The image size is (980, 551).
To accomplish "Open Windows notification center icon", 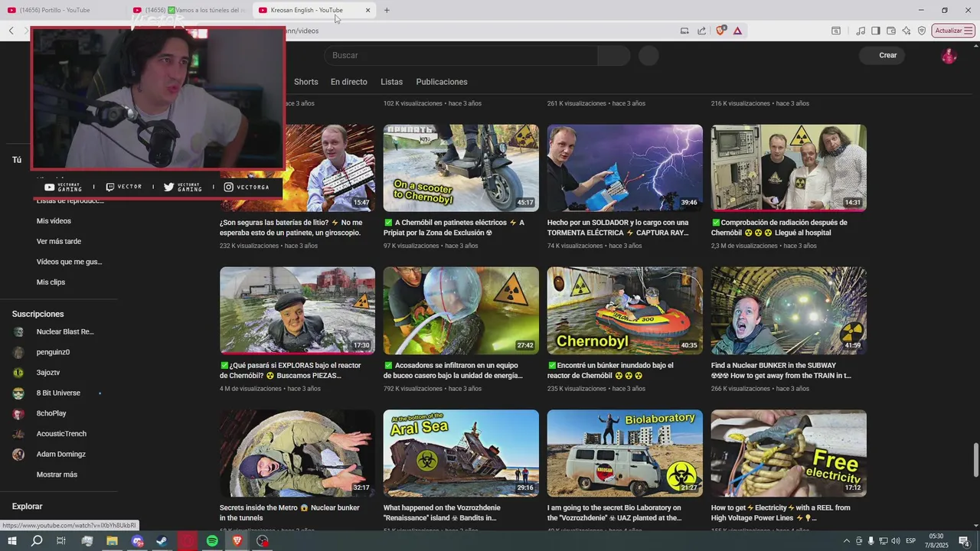I will 964,541.
